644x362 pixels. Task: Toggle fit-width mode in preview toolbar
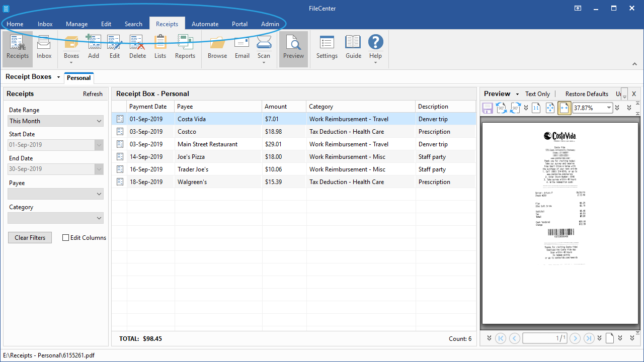click(564, 108)
